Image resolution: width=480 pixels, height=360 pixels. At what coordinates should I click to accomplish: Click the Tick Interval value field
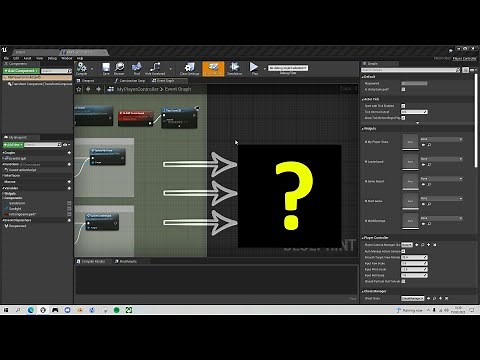(414, 112)
